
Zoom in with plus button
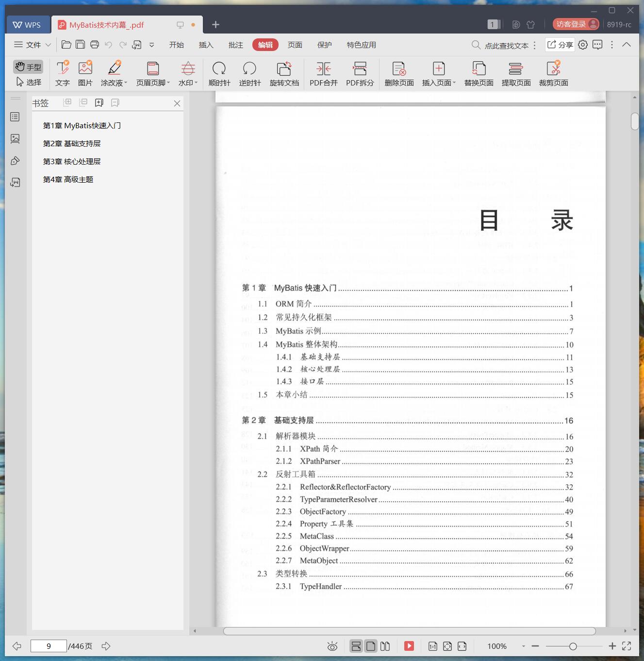point(612,646)
